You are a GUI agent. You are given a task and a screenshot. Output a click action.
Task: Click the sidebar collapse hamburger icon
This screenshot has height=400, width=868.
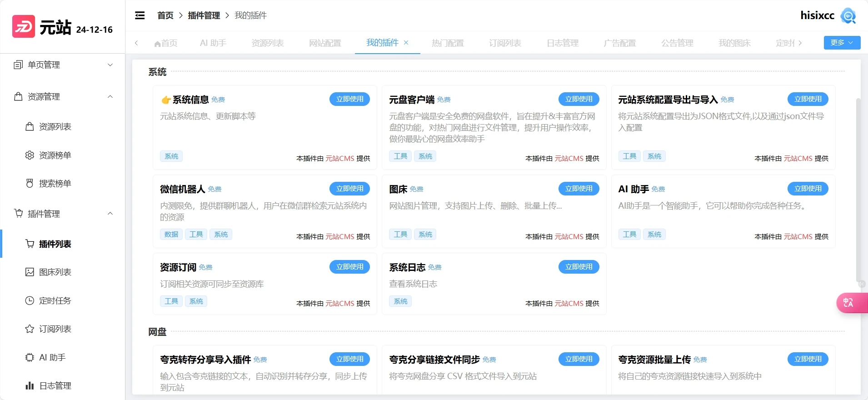140,15
